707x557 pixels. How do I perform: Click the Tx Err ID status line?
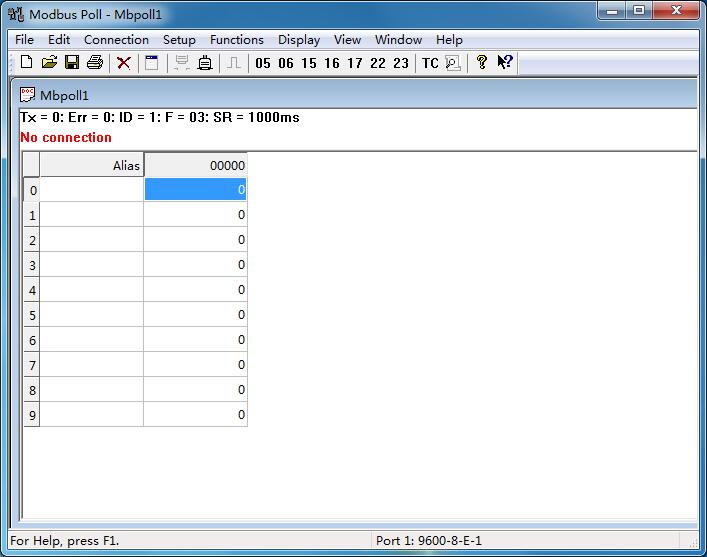[x=160, y=118]
